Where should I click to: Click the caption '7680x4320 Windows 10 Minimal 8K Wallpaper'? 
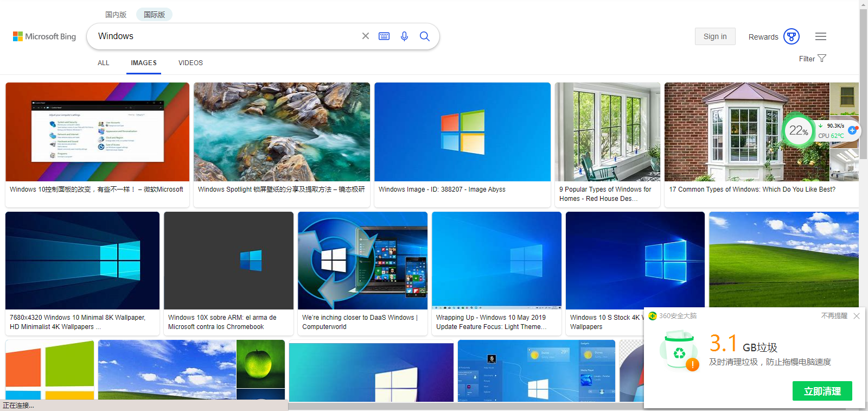click(78, 322)
